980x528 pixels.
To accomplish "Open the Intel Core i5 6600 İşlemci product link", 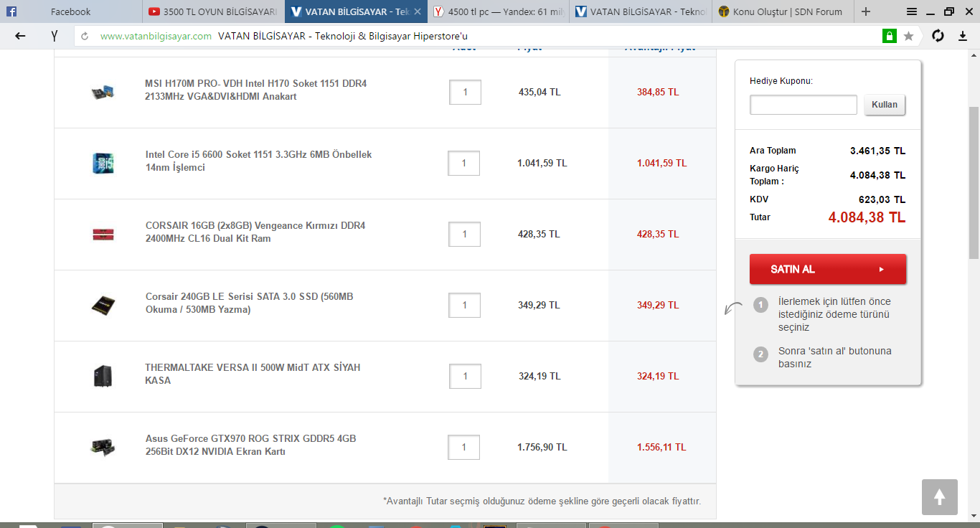I will click(258, 161).
